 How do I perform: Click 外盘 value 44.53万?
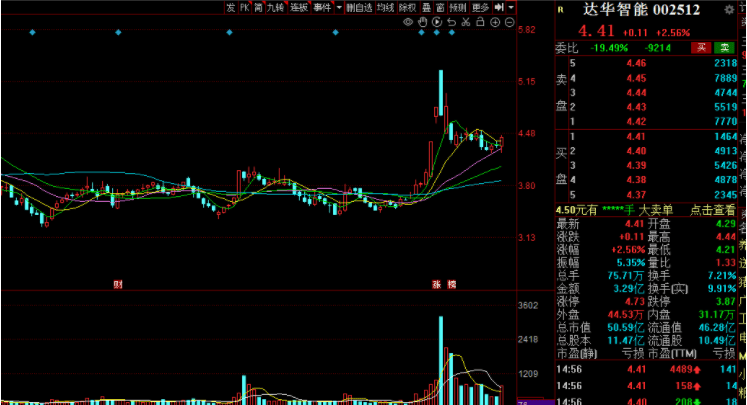coord(626,314)
